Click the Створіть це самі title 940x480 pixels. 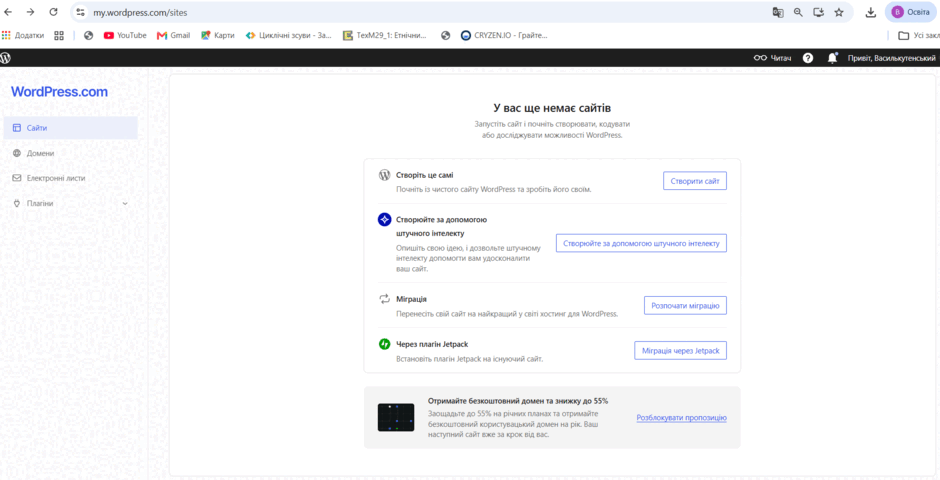[425, 175]
